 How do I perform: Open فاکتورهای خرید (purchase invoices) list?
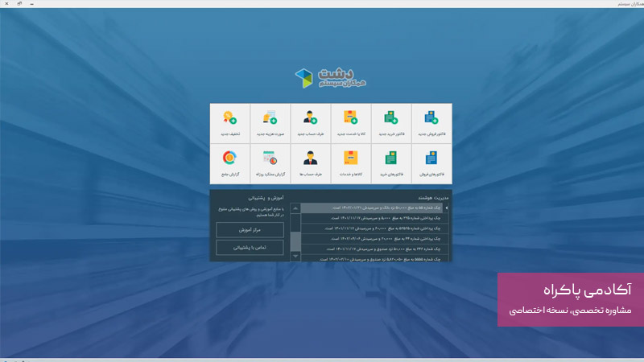(x=391, y=164)
